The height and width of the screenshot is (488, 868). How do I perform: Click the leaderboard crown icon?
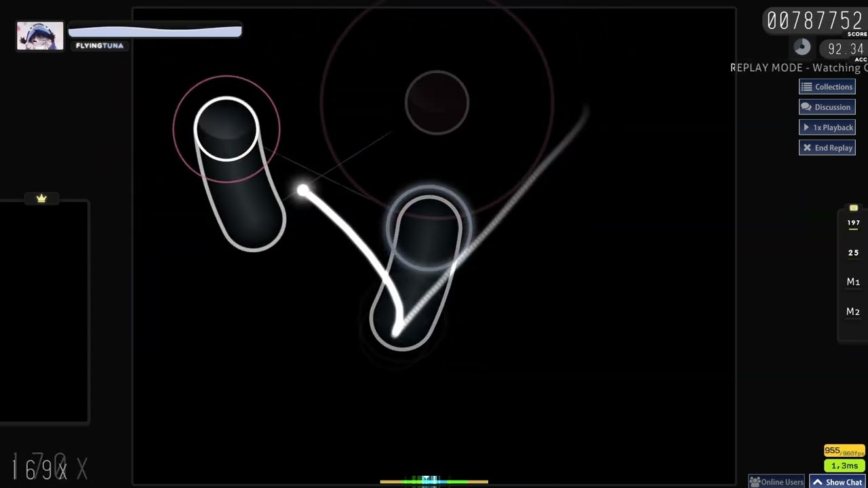tap(41, 199)
